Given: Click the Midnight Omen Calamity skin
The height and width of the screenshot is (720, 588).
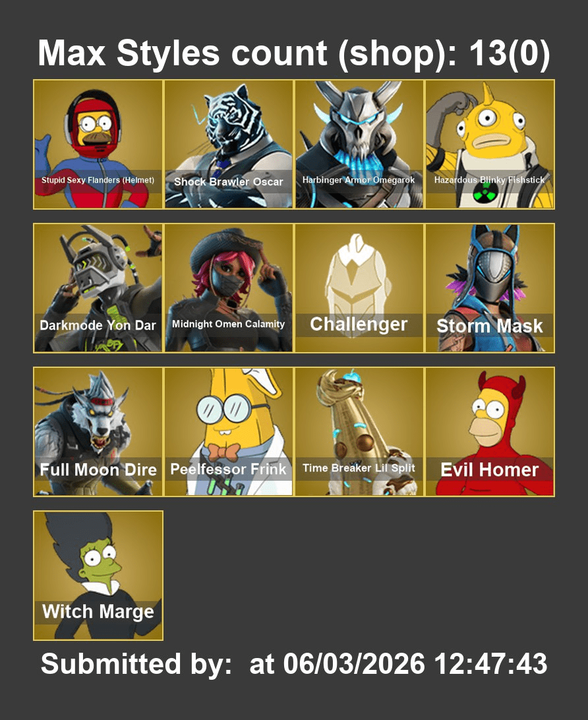Looking at the screenshot, I should pos(229,288).
